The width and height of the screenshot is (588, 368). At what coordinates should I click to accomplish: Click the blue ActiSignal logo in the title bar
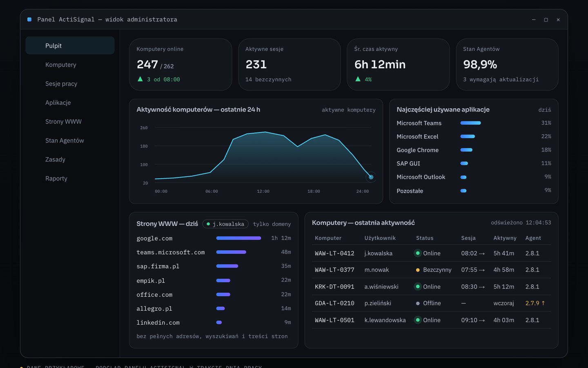pos(29,20)
